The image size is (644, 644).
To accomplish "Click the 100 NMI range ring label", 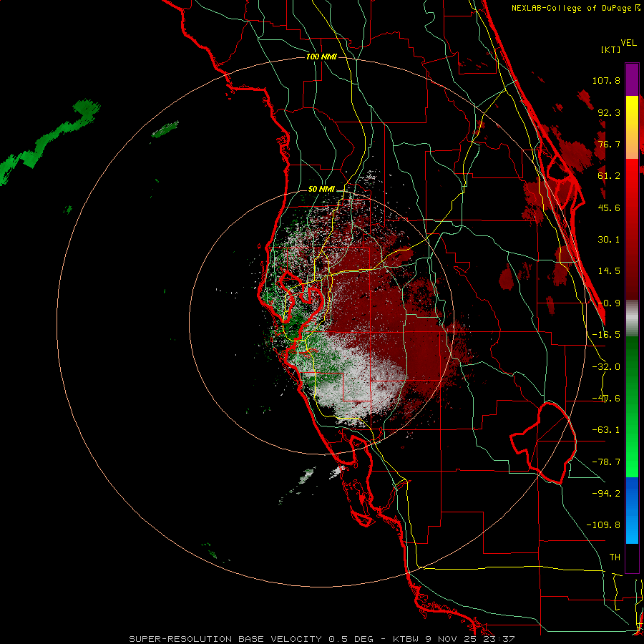I will (x=321, y=57).
